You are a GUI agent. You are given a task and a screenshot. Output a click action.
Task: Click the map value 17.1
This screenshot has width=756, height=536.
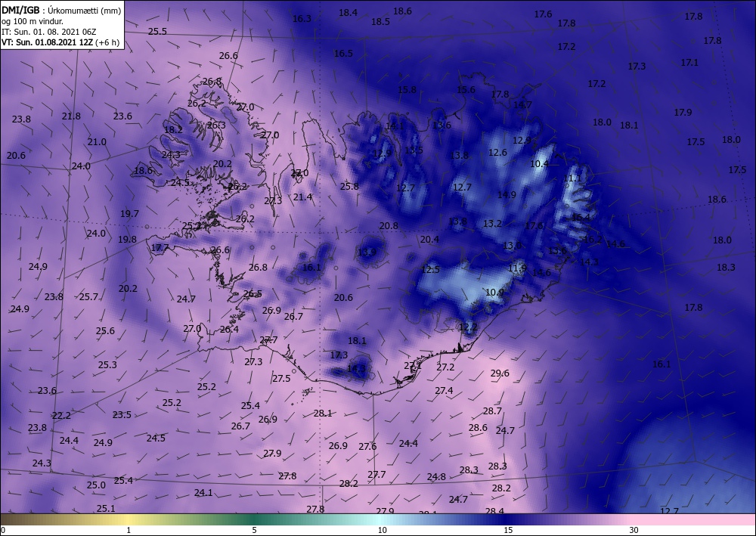coord(689,63)
